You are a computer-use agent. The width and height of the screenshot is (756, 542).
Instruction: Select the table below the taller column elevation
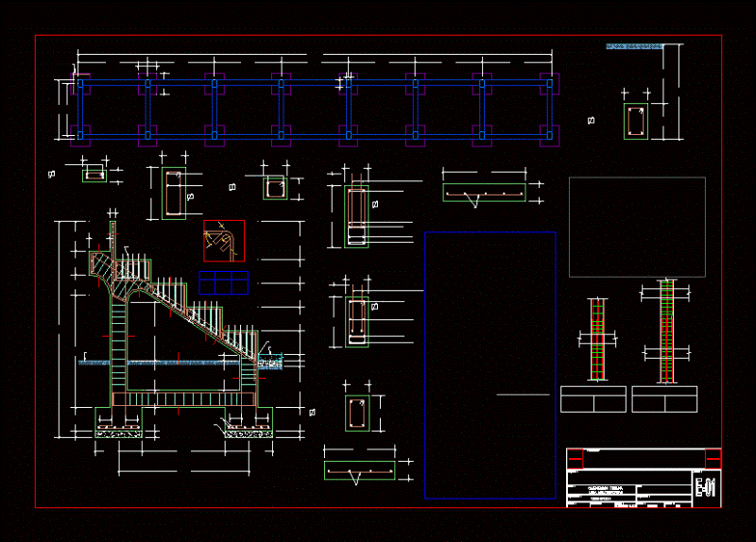point(664,398)
